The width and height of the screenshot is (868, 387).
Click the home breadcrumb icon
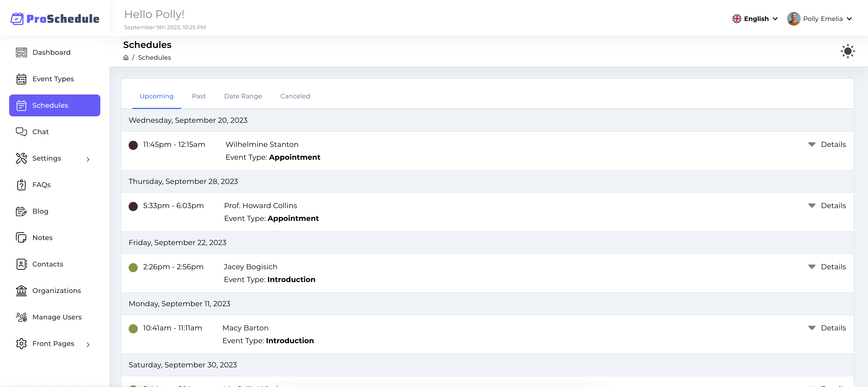[126, 57]
